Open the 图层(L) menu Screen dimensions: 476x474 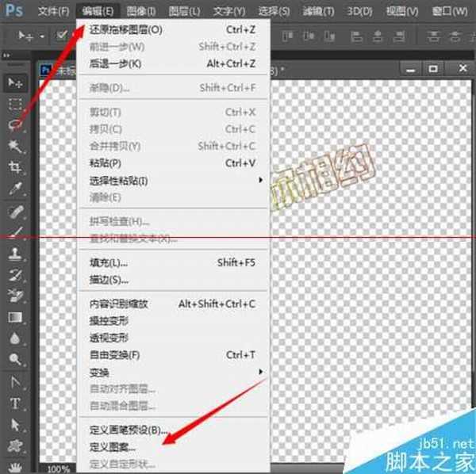pyautogui.click(x=184, y=12)
